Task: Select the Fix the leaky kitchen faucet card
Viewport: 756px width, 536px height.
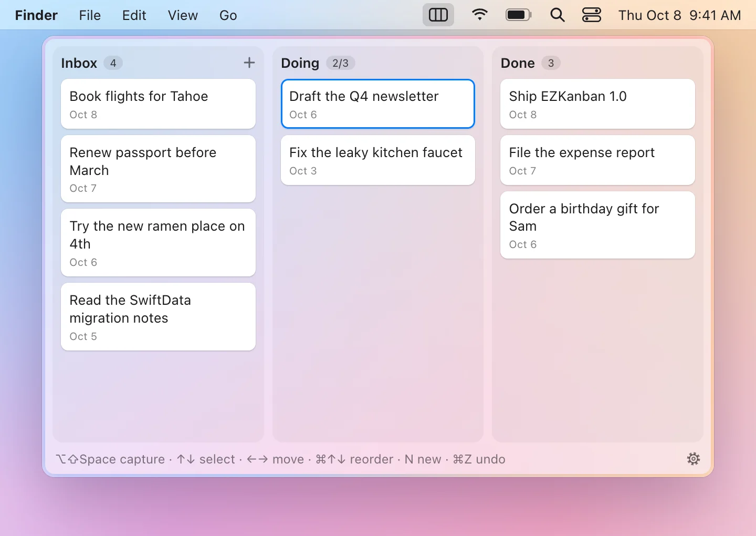Action: (x=378, y=160)
